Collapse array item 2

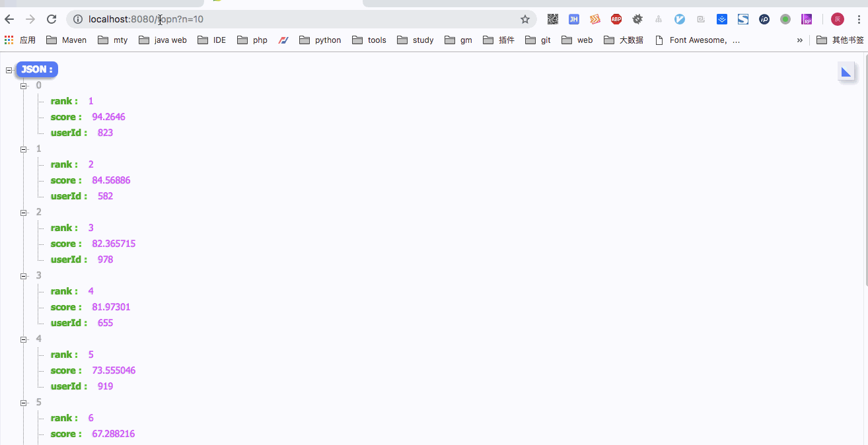[x=24, y=213]
